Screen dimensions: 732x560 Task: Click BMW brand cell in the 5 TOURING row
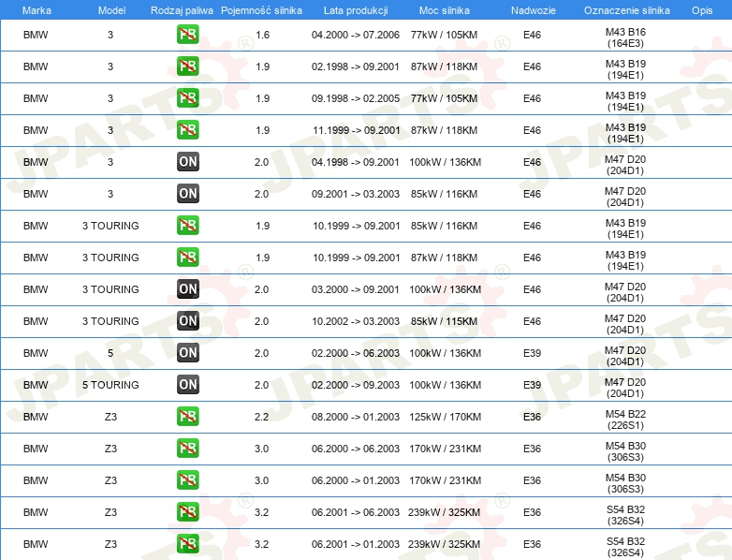tap(36, 385)
